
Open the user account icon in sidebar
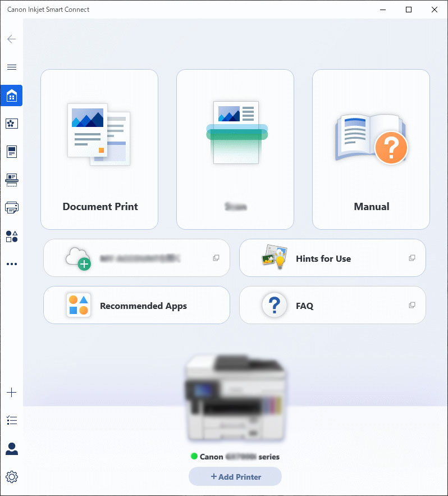11,449
